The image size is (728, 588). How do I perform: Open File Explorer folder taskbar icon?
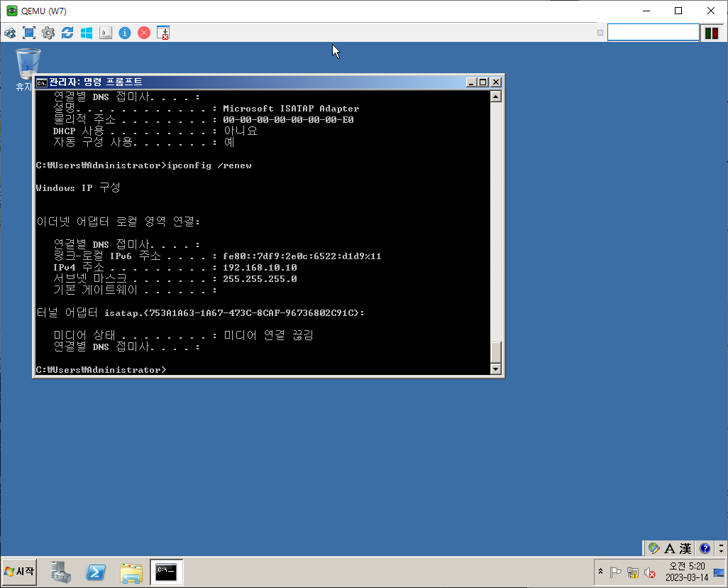click(x=131, y=572)
